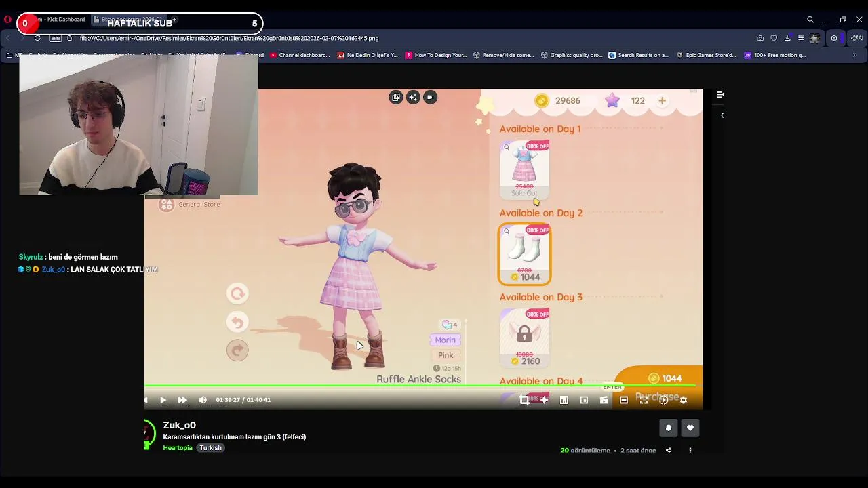Open the Ne Dedin O İşe bookmark

(367, 55)
